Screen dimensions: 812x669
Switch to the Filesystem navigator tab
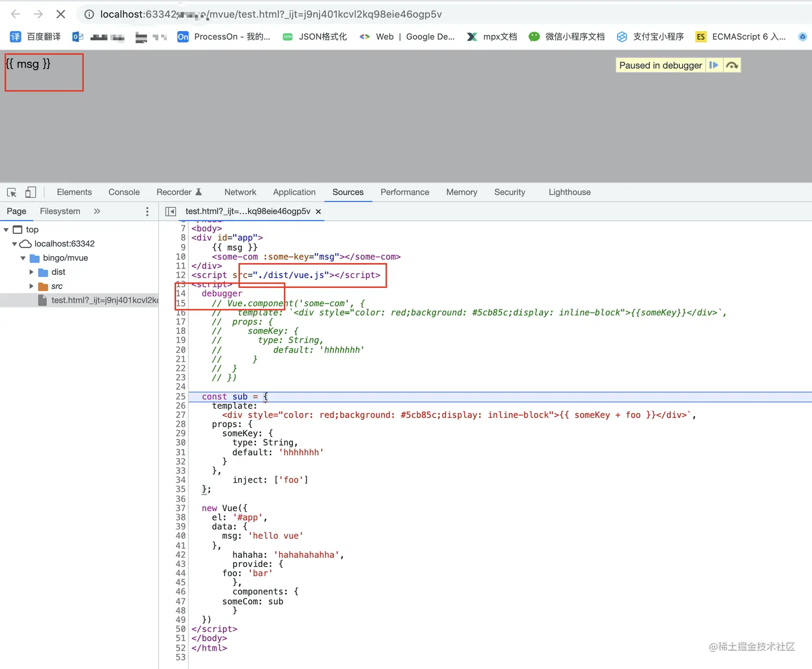(60, 212)
